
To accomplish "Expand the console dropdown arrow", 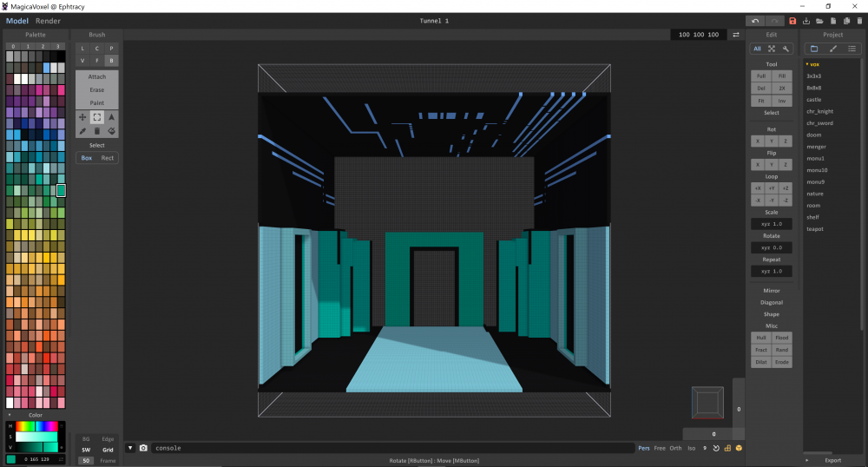I will [x=130, y=448].
